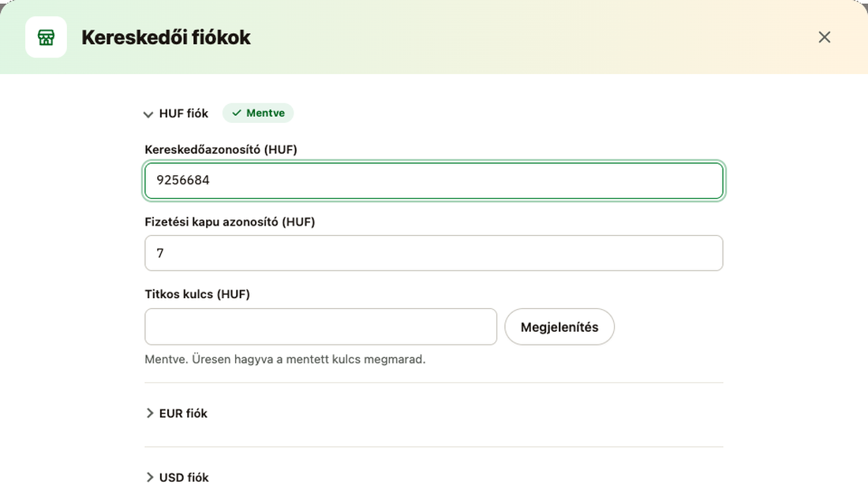Image resolution: width=868 pixels, height=488 pixels.
Task: Close the Kereskedői fiókok dialog
Action: (825, 37)
